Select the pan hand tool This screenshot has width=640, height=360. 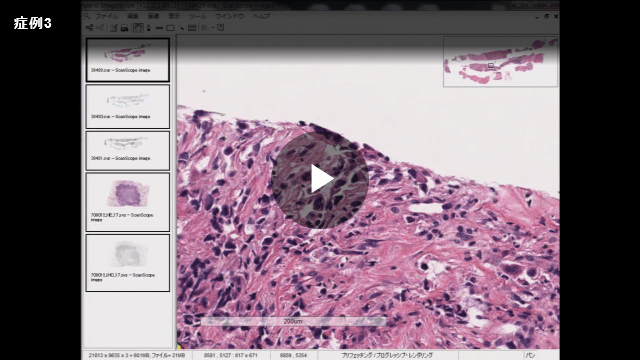point(138,28)
